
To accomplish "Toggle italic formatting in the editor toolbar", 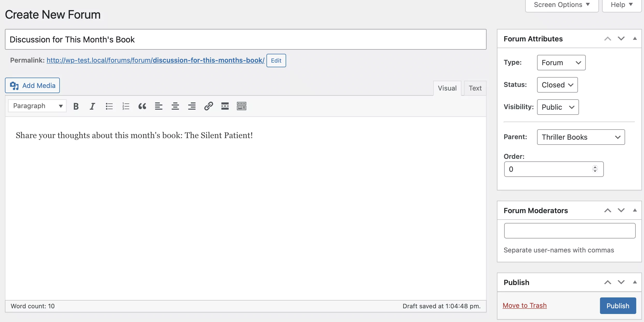I will pyautogui.click(x=92, y=106).
